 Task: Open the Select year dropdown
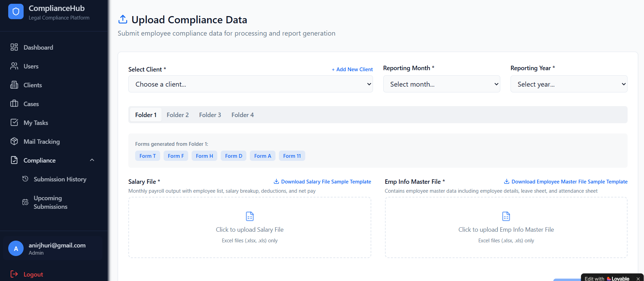click(x=569, y=84)
